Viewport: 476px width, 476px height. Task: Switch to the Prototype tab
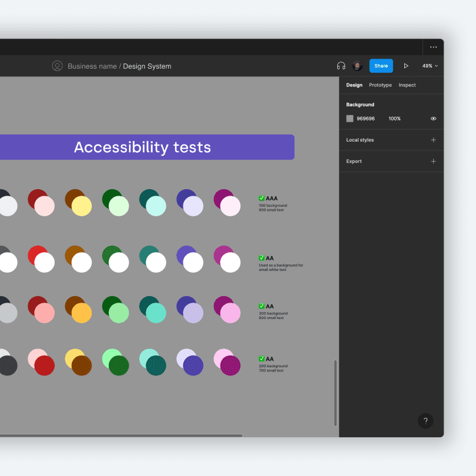[380, 85]
